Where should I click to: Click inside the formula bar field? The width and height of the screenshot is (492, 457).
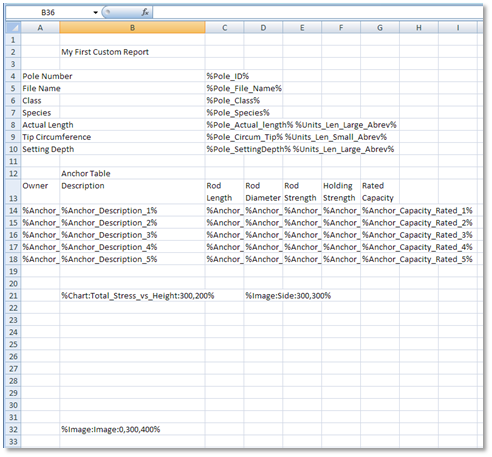coord(317,13)
